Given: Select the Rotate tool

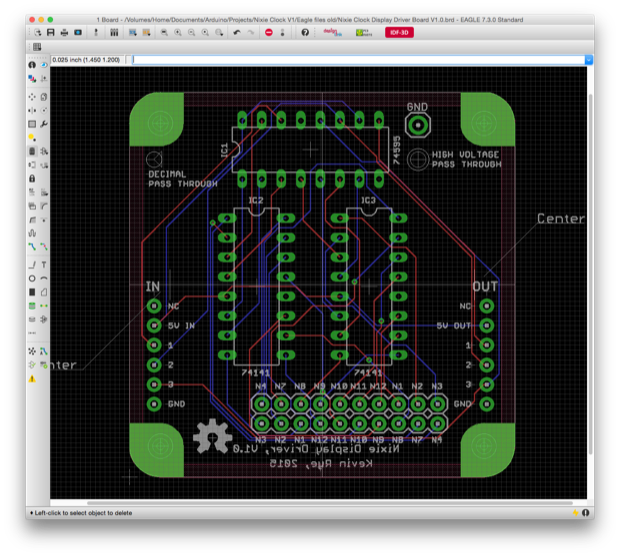Looking at the screenshot, I should click(x=44, y=110).
